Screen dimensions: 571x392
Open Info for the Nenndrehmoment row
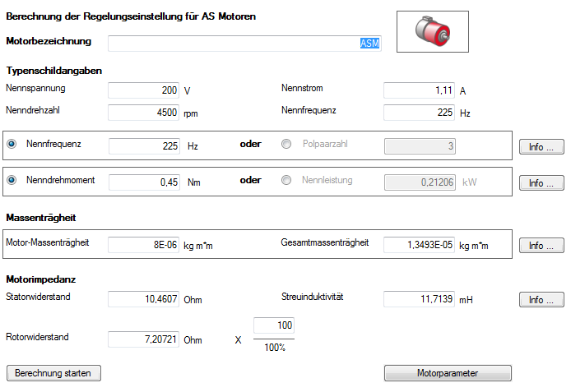(x=541, y=183)
